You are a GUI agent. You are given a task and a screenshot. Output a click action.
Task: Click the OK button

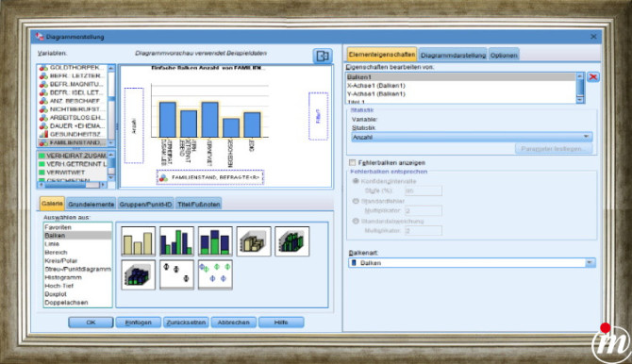[91, 323]
